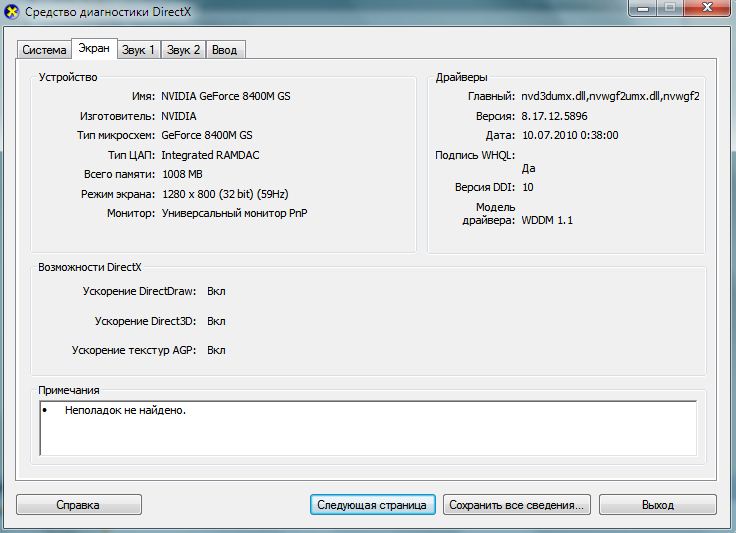Click the Следующая страница button

[372, 505]
